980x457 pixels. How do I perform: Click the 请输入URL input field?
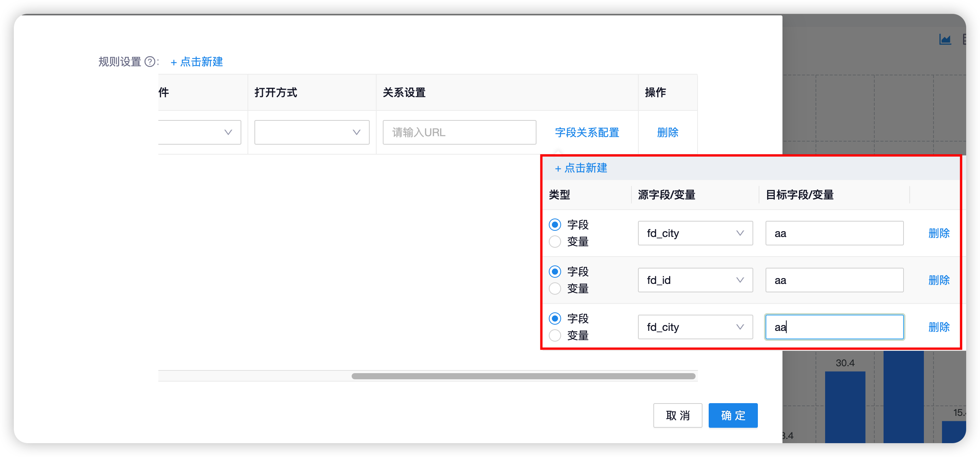click(x=459, y=132)
